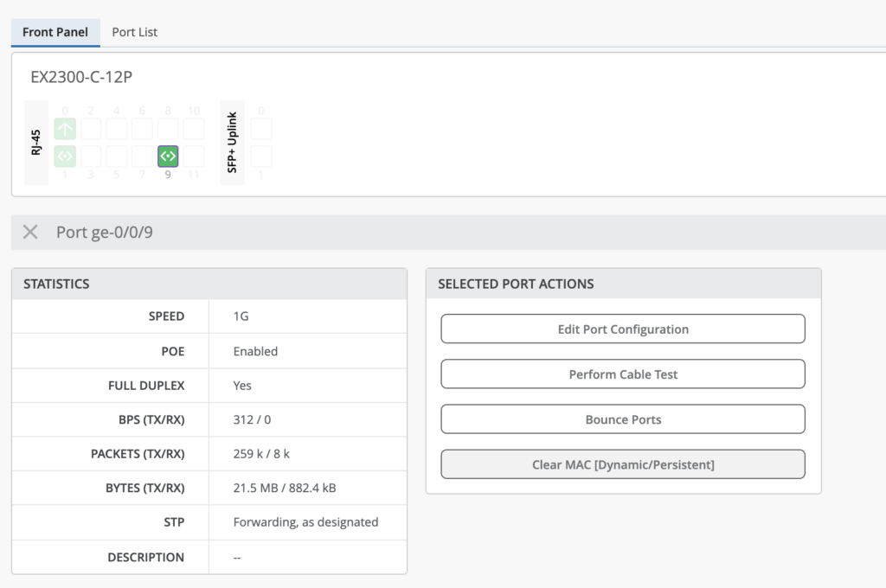Select SFP+ Uplink port 1
The height and width of the screenshot is (588, 886).
(x=261, y=157)
